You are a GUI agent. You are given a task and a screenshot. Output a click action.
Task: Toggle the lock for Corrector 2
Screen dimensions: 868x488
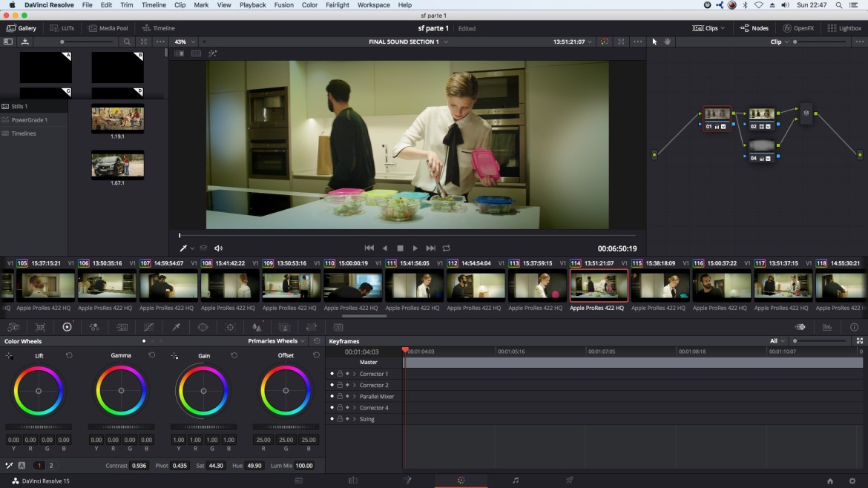click(340, 385)
